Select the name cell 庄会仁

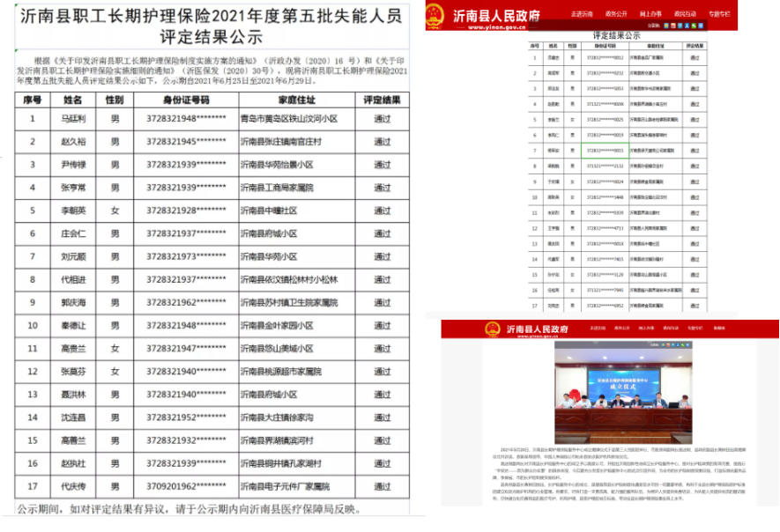[x=73, y=233]
